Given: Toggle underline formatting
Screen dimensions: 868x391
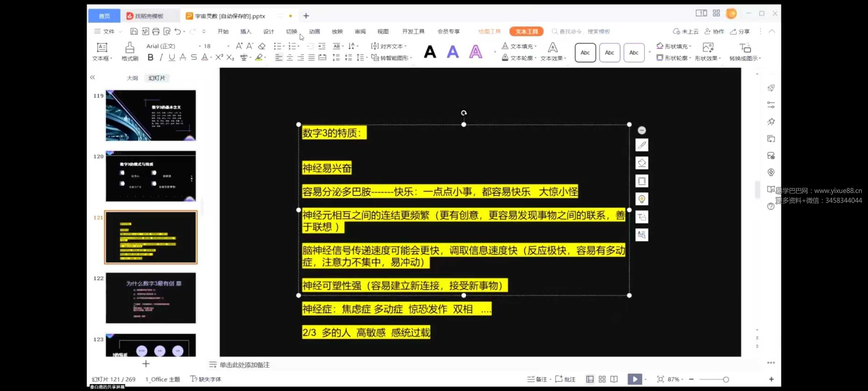Looking at the screenshot, I should coord(172,58).
